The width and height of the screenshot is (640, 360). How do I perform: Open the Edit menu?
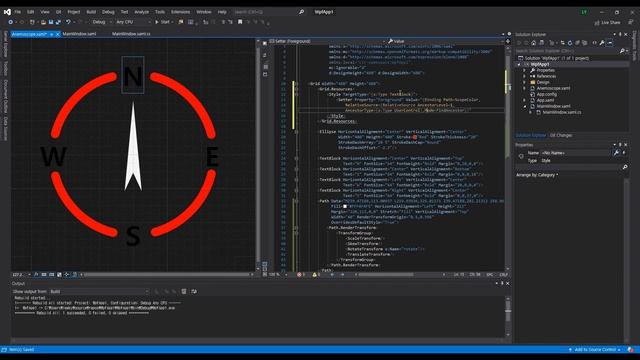pos(31,12)
